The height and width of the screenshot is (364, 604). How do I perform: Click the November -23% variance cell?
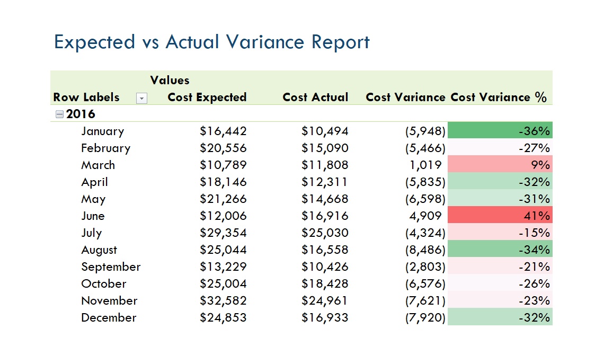pos(500,300)
